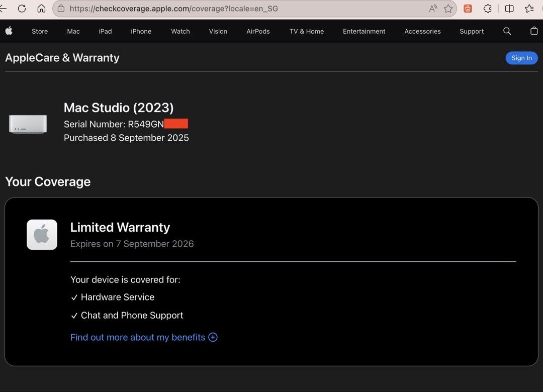Click Purchased 8 September 2025 text

(126, 138)
